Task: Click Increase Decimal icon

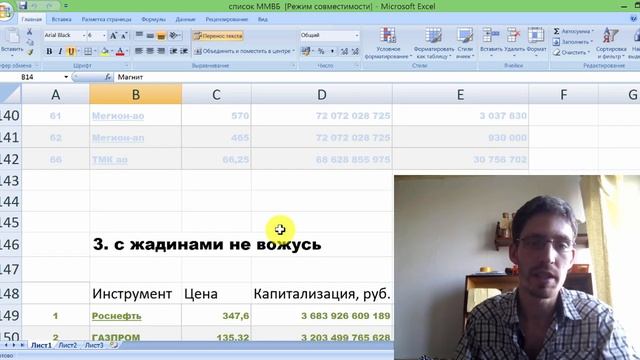Action: [x=344, y=51]
